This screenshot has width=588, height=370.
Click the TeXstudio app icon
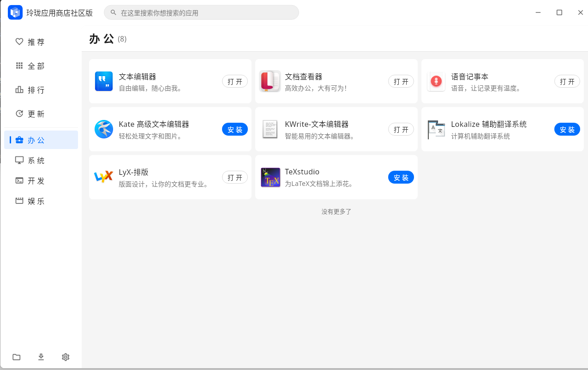click(270, 177)
